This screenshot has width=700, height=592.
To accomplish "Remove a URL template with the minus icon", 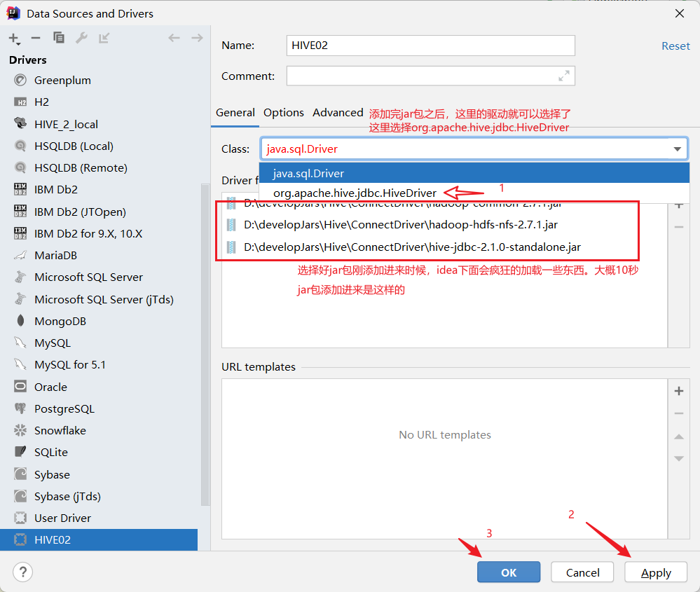I will click(x=678, y=413).
